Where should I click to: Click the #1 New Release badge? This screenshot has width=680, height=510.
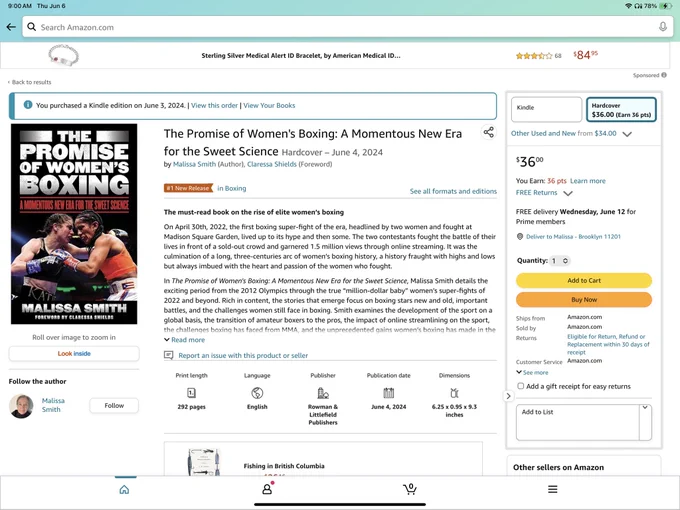189,188
